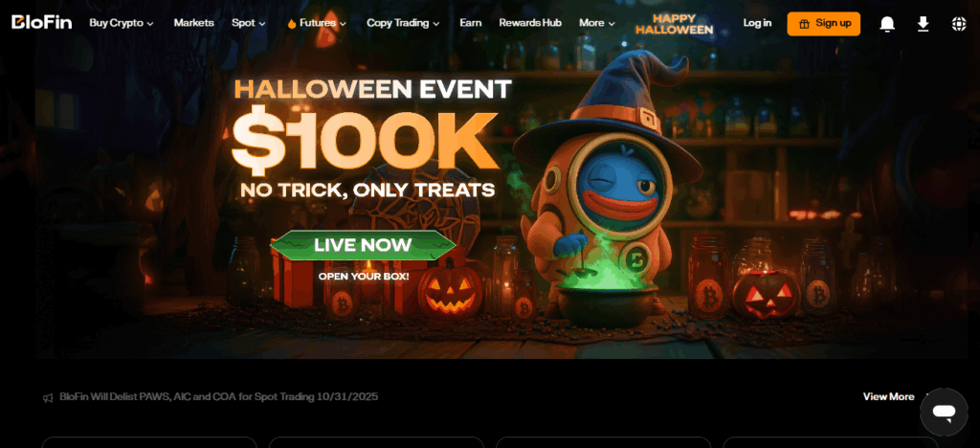Screen dimensions: 980x448
Task: Expand the Buy Crypto dropdown
Action: pyautogui.click(x=122, y=23)
